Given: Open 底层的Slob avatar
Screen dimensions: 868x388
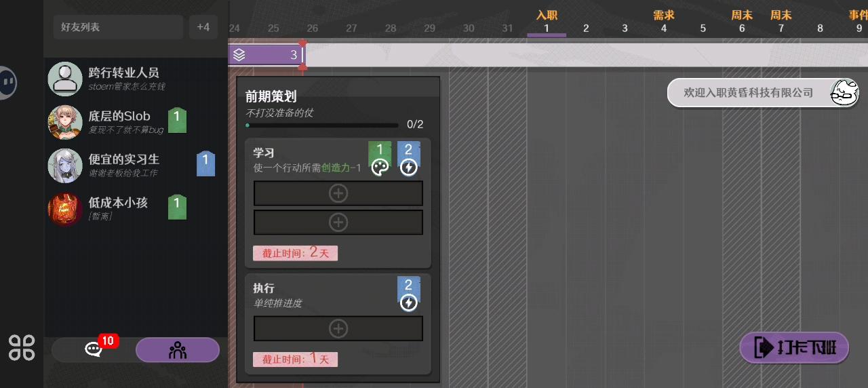Looking at the screenshot, I should [x=65, y=122].
